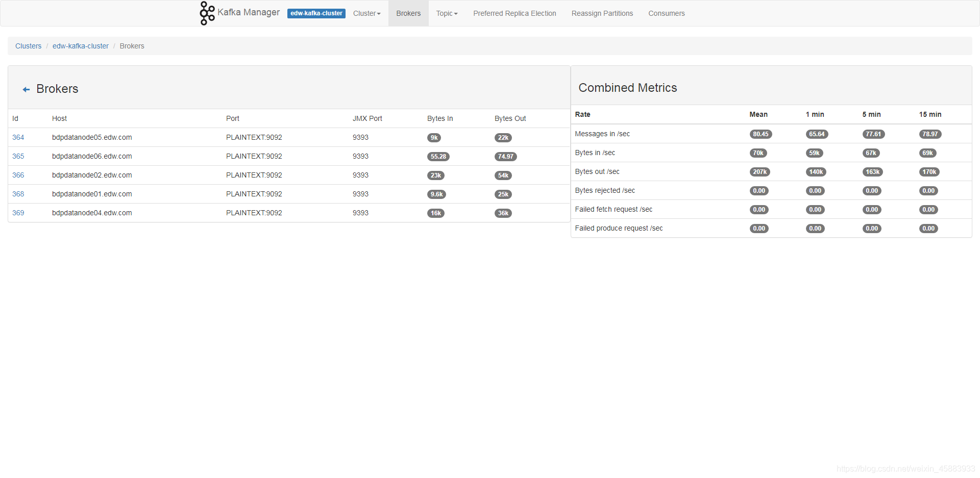This screenshot has height=478, width=980.
Task: Click the edw-kafka-cluster blue badge
Action: click(x=316, y=13)
